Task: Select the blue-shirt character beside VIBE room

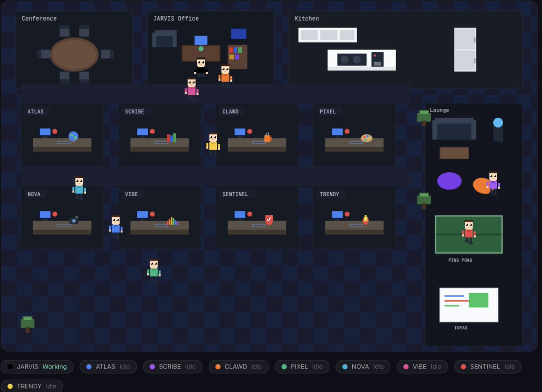Action: (x=116, y=227)
